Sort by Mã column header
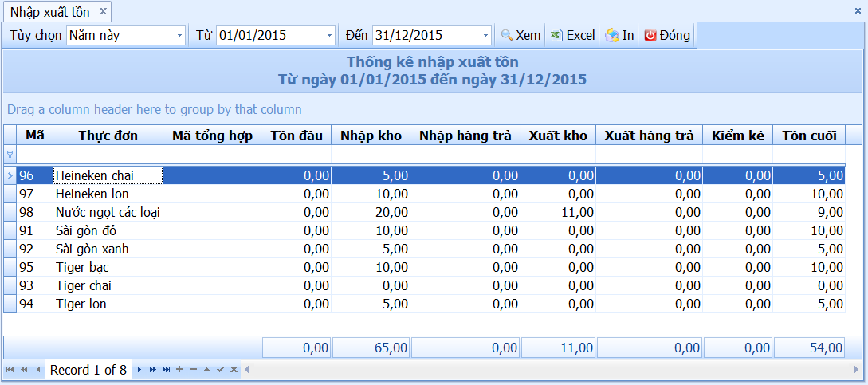Image resolution: width=868 pixels, height=385 pixels. [35, 136]
